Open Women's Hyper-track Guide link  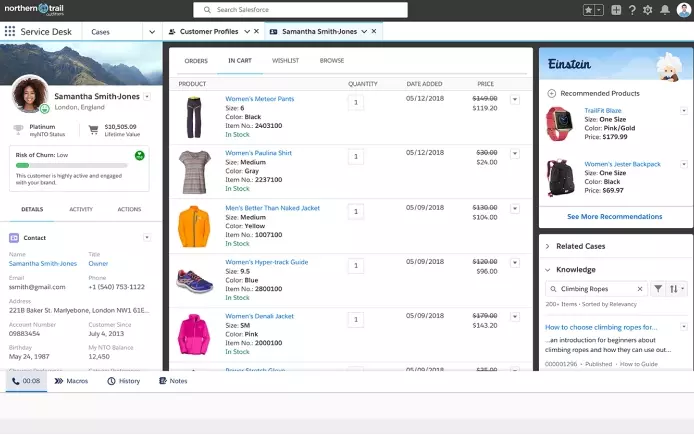pyautogui.click(x=267, y=262)
